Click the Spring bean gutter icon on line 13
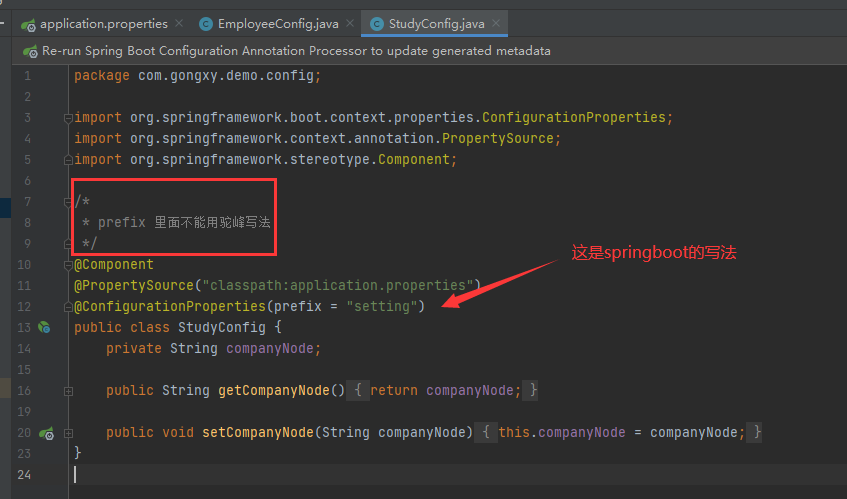 pos(44,327)
